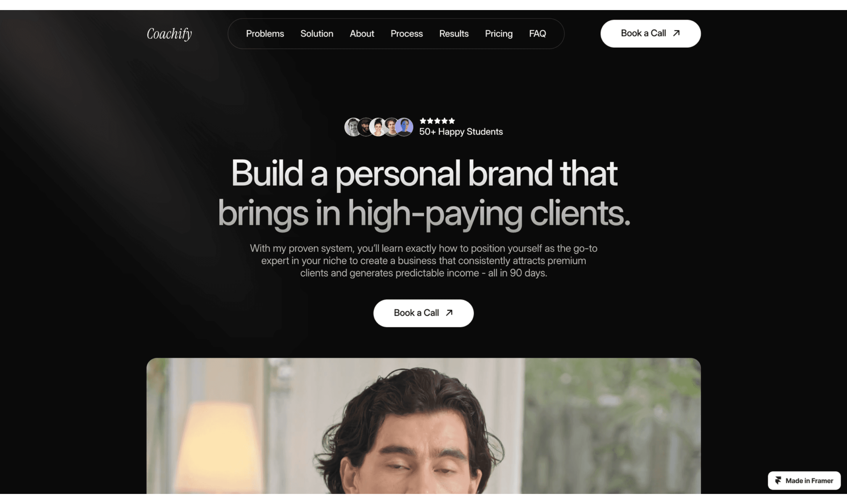This screenshot has width=847, height=504.
Task: Click the arrow icon in header Book a Call
Action: (676, 33)
